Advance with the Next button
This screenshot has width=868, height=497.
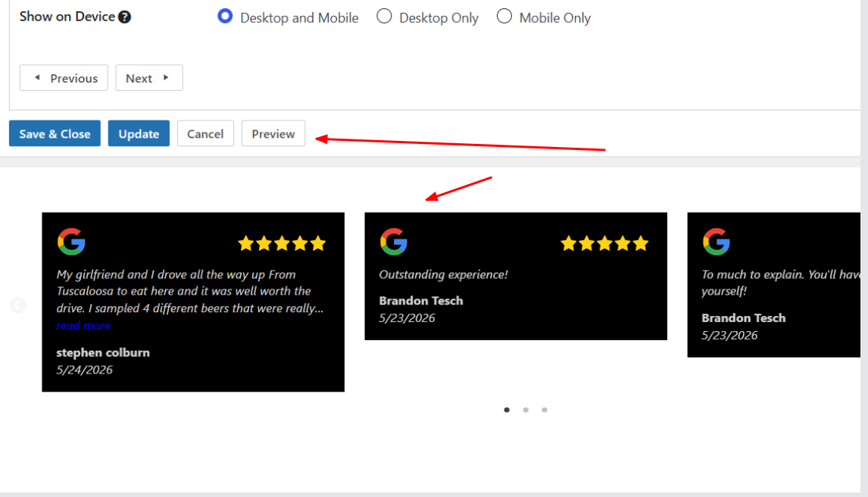point(149,78)
